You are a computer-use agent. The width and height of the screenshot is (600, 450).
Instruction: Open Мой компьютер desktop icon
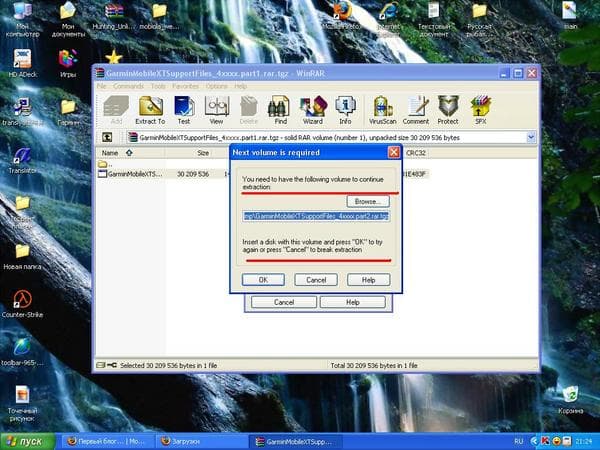pyautogui.click(x=22, y=19)
